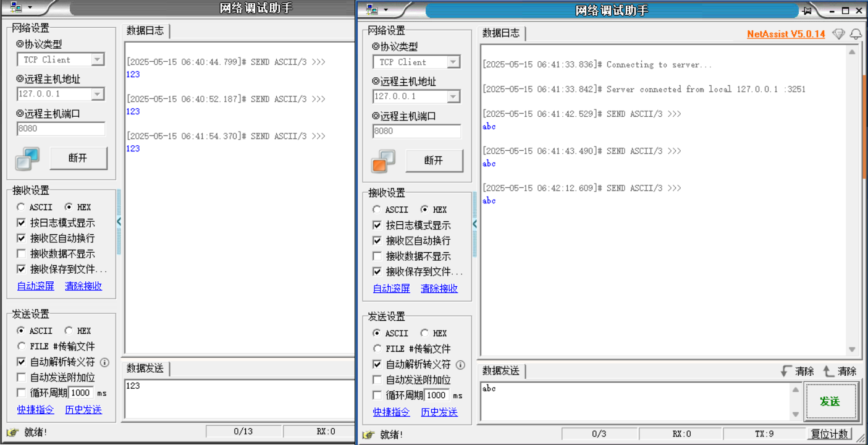Screen dimensions: 868x445
Task: Switch to 数据日志 tab in left window
Action: coord(146,31)
